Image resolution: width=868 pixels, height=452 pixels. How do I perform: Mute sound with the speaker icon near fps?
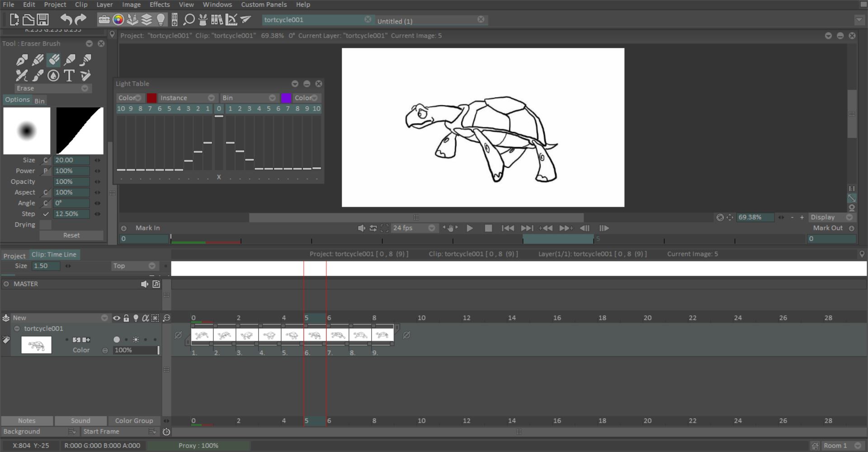[x=361, y=228]
